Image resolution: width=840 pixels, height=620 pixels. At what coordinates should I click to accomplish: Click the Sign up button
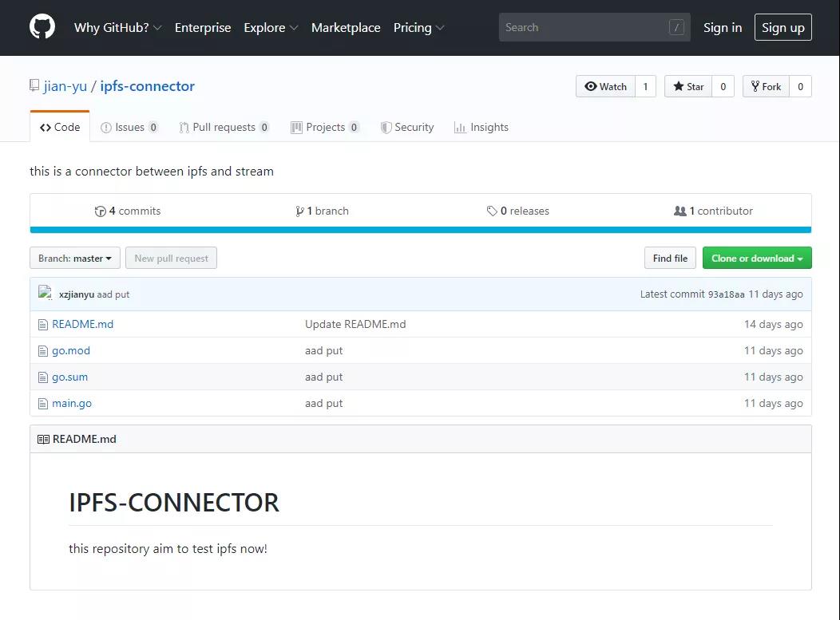[x=783, y=27]
